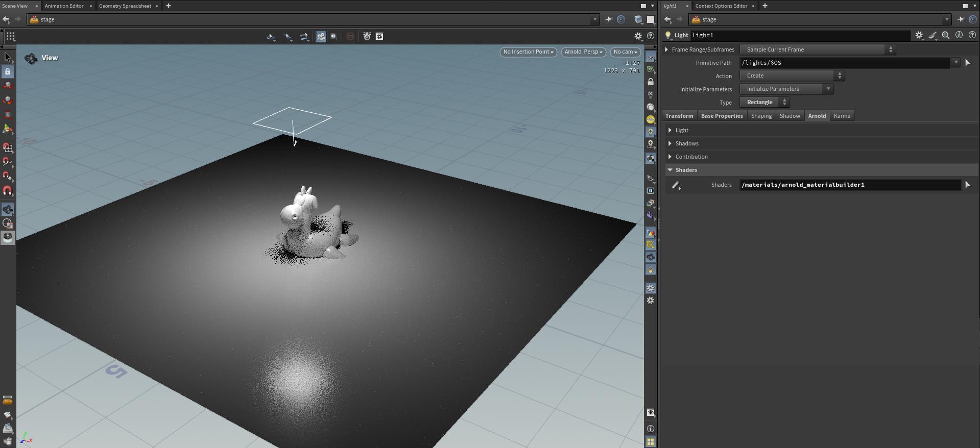The image size is (980, 448).
Task: Click the pencil edit icon beside Shaders
Action: tap(676, 185)
